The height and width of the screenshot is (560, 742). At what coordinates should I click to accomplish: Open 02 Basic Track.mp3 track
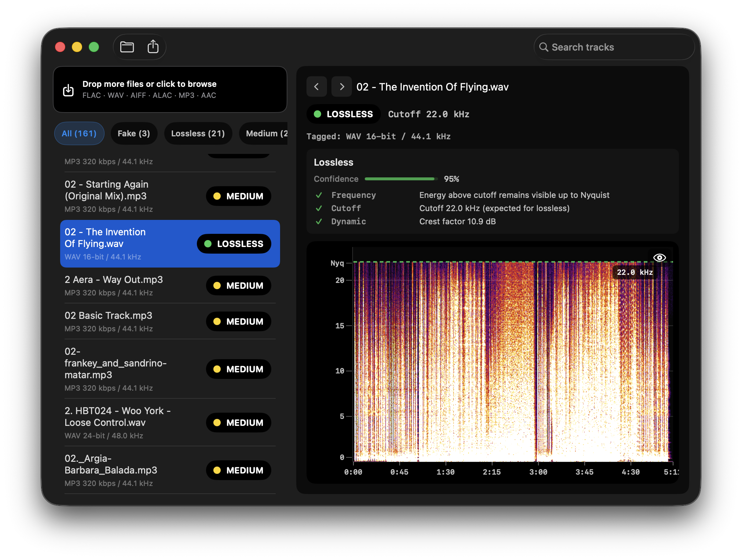coord(170,321)
